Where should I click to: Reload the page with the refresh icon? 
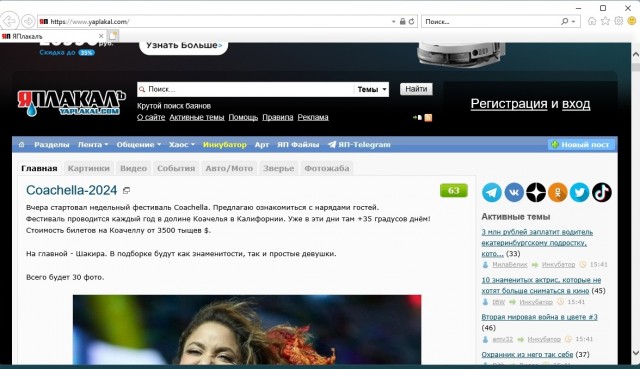[411, 21]
